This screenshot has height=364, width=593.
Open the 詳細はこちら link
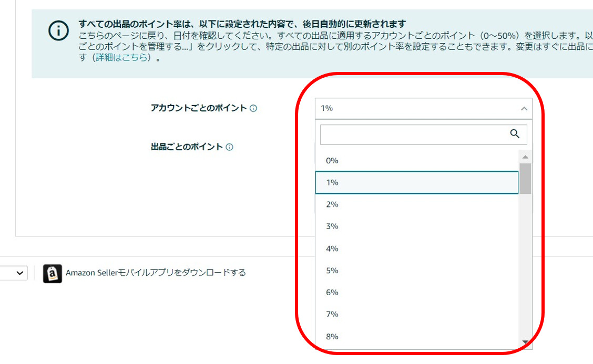click(123, 58)
